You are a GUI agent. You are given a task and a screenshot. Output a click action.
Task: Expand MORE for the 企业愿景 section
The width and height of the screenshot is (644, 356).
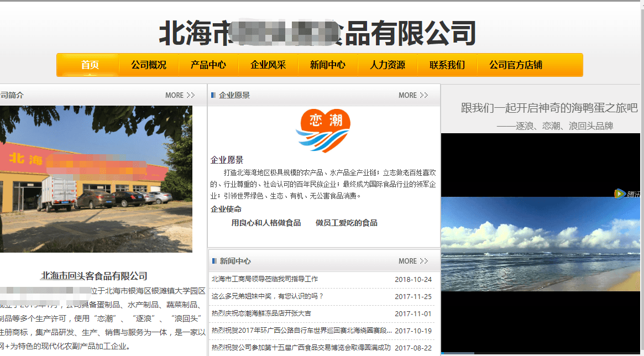[x=413, y=95]
